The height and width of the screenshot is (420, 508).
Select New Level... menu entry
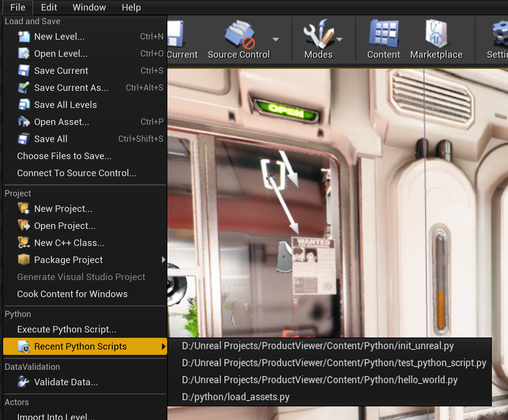[85, 37]
